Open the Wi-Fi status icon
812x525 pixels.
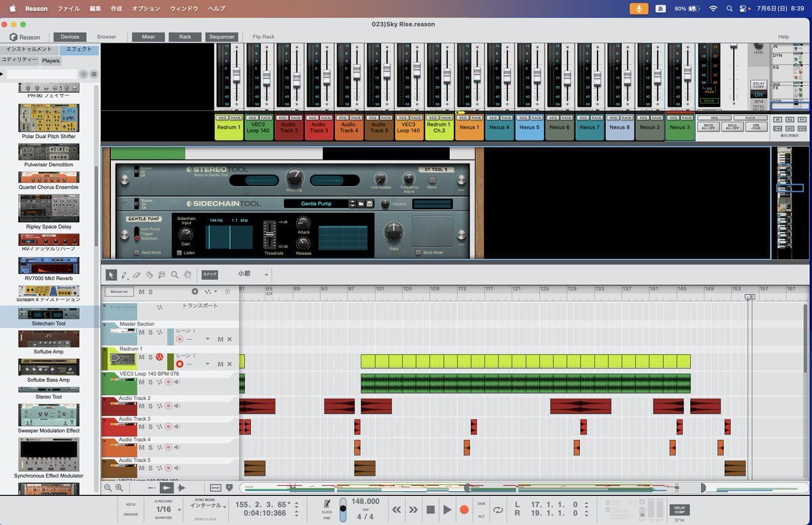click(x=713, y=8)
